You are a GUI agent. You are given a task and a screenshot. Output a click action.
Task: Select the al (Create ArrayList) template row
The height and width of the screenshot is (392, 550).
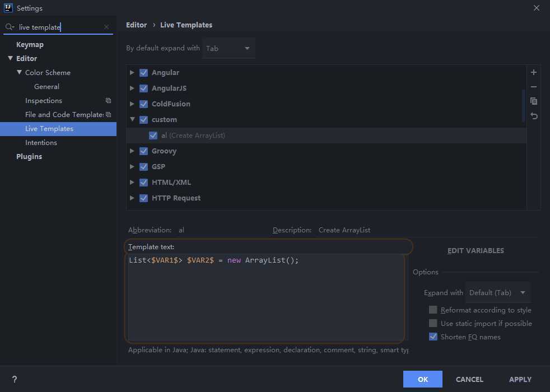[x=326, y=136]
